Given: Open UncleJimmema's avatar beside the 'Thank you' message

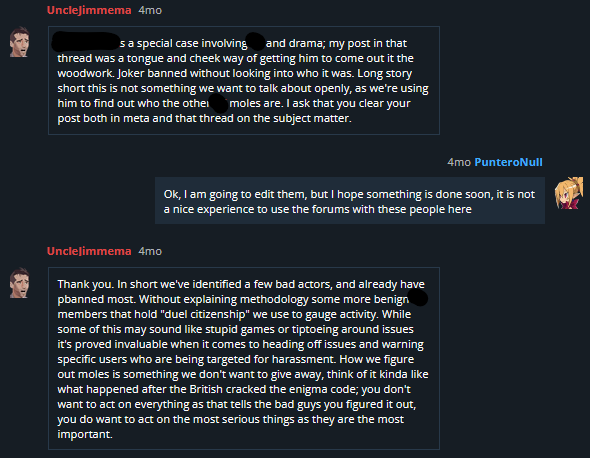Looking at the screenshot, I should click(20, 283).
